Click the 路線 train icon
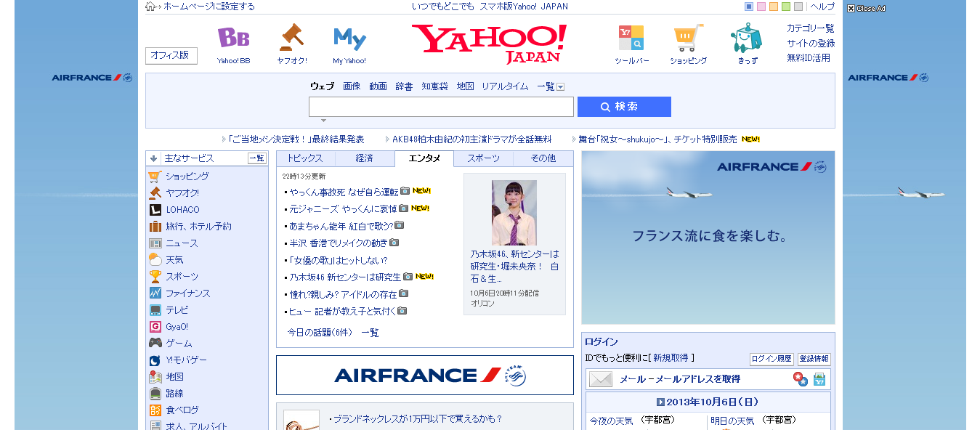Image resolution: width=980 pixels, height=430 pixels. click(155, 393)
